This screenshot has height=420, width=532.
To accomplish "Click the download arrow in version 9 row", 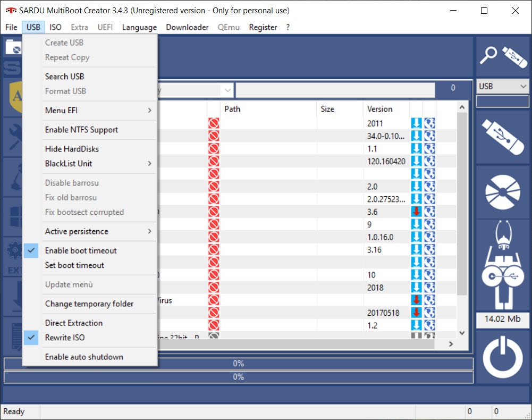I will click(416, 224).
